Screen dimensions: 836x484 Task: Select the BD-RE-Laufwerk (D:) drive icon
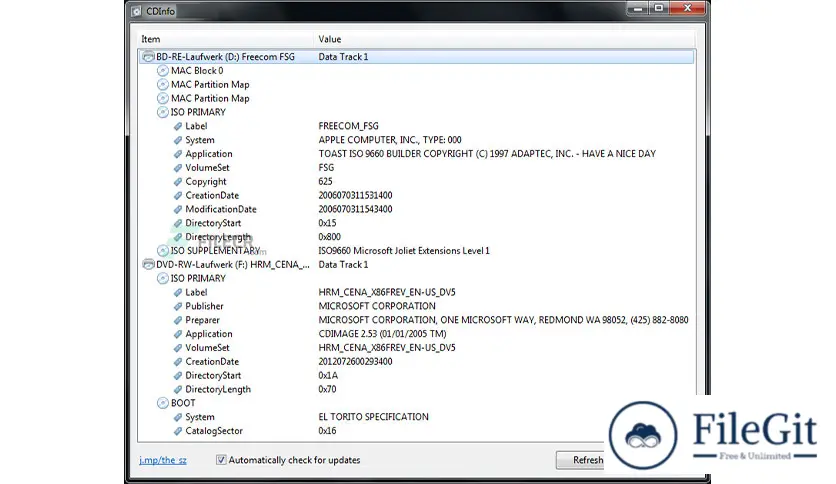pos(148,57)
